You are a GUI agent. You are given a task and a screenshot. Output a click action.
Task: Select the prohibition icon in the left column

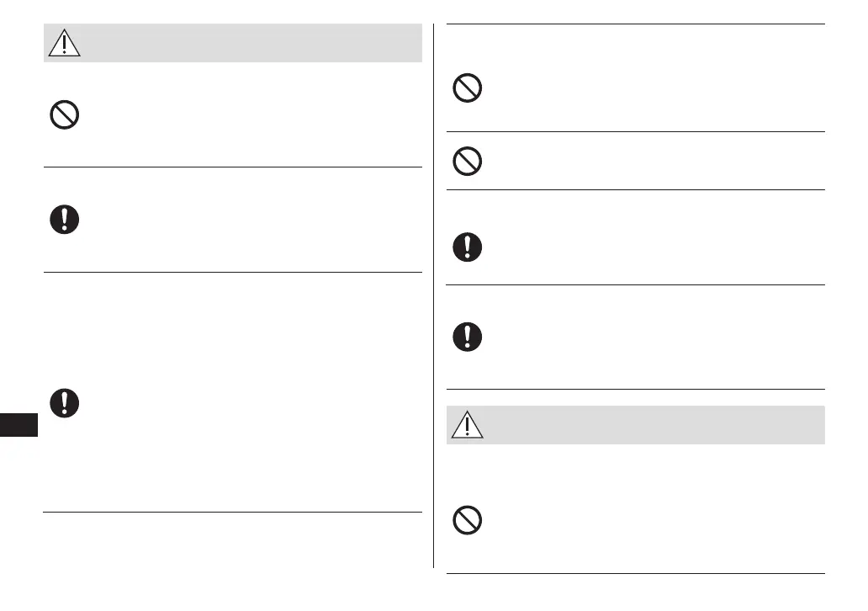click(x=65, y=115)
